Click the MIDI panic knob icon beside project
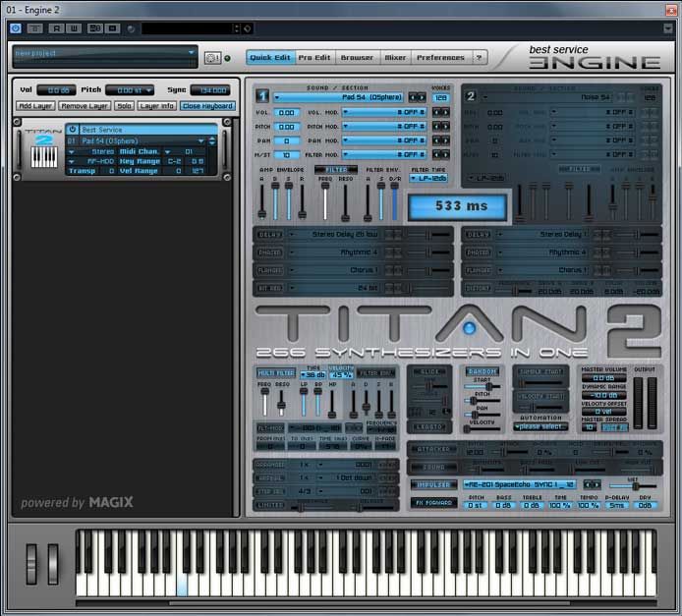Viewport: 682px width, 616px height. (x=212, y=58)
